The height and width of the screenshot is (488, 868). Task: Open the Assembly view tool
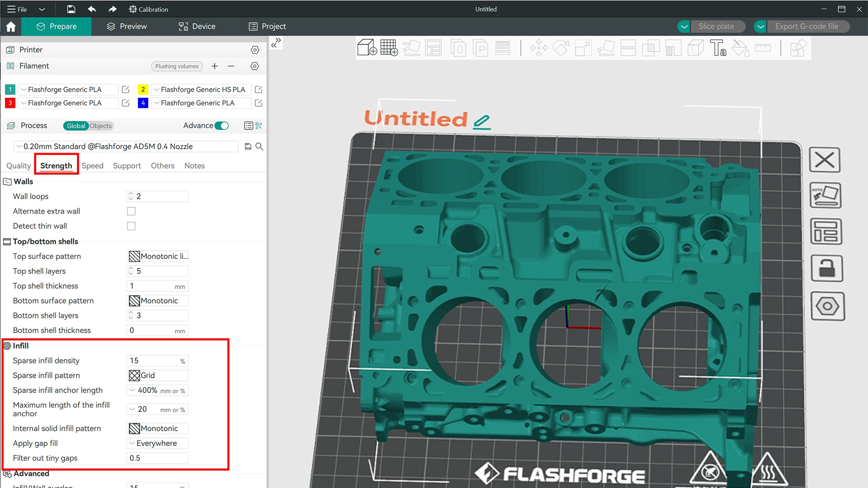coord(798,47)
